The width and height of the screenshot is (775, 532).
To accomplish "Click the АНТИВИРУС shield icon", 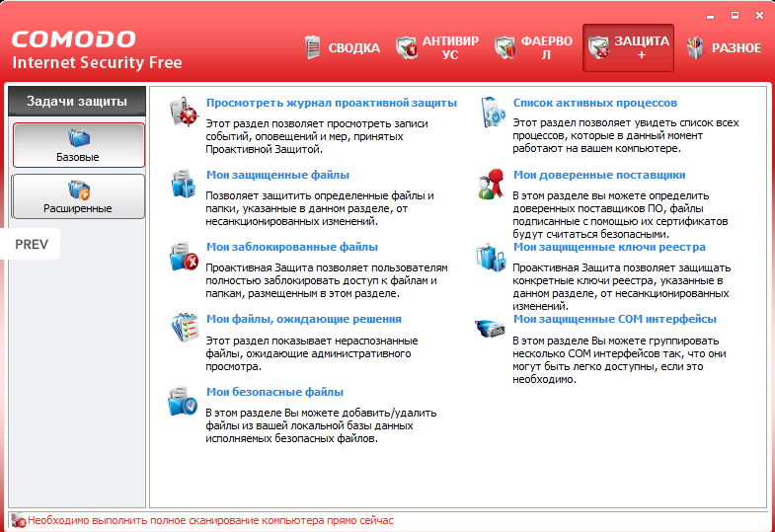I will [x=407, y=47].
